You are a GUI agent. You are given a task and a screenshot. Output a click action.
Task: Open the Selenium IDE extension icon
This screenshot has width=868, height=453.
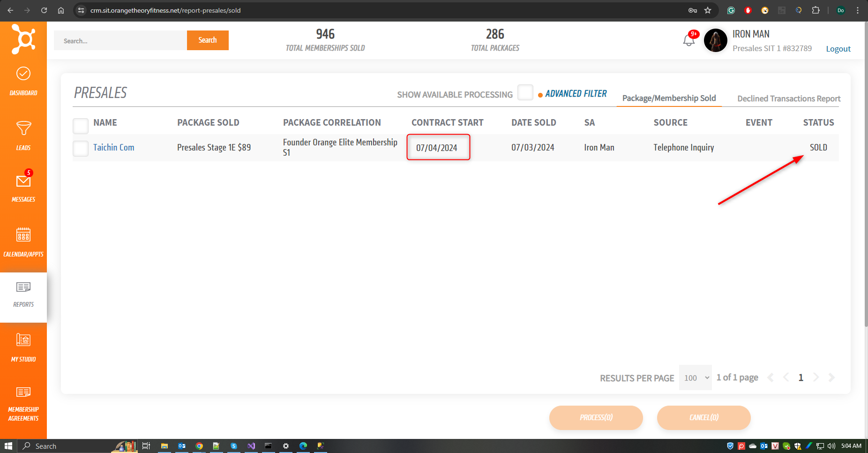pos(782,10)
